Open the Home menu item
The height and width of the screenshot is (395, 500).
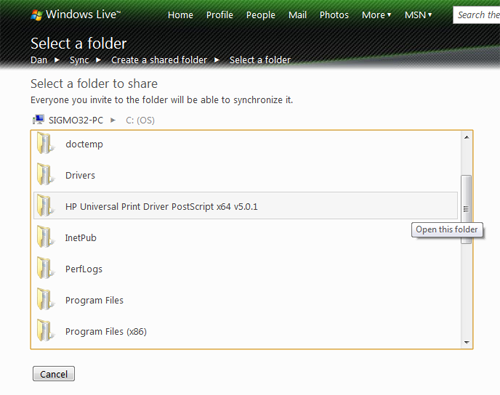pos(180,15)
